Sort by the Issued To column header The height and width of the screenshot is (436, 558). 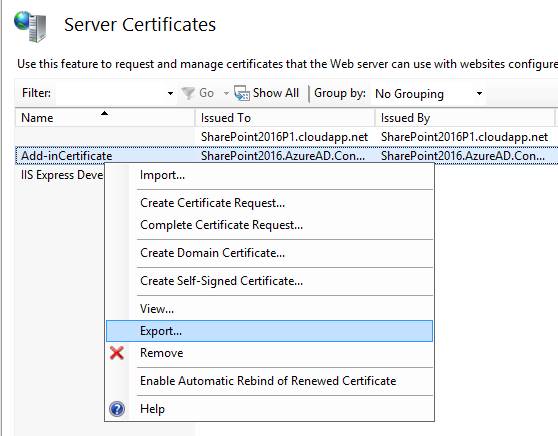coord(285,118)
